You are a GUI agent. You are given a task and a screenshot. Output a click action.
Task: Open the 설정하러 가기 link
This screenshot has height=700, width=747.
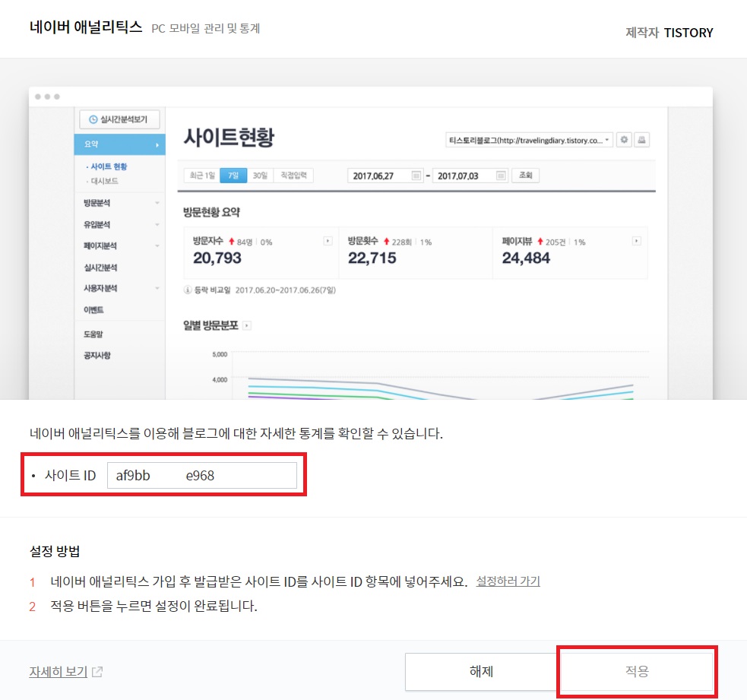pos(508,581)
